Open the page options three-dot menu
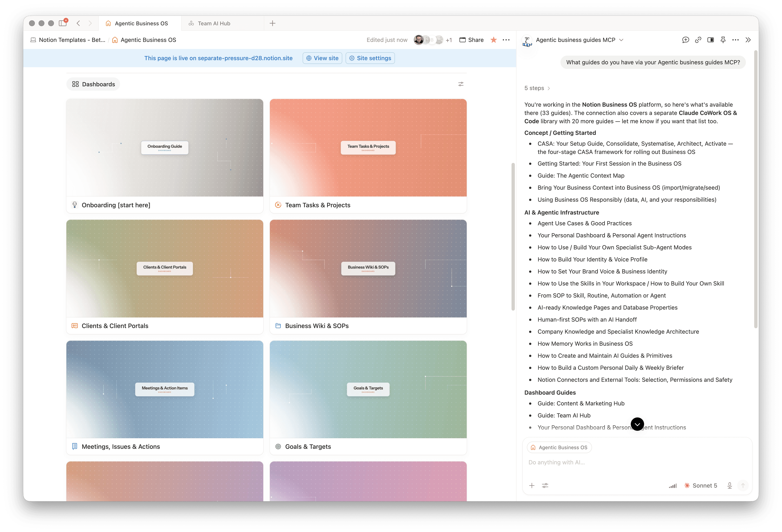 pos(506,40)
